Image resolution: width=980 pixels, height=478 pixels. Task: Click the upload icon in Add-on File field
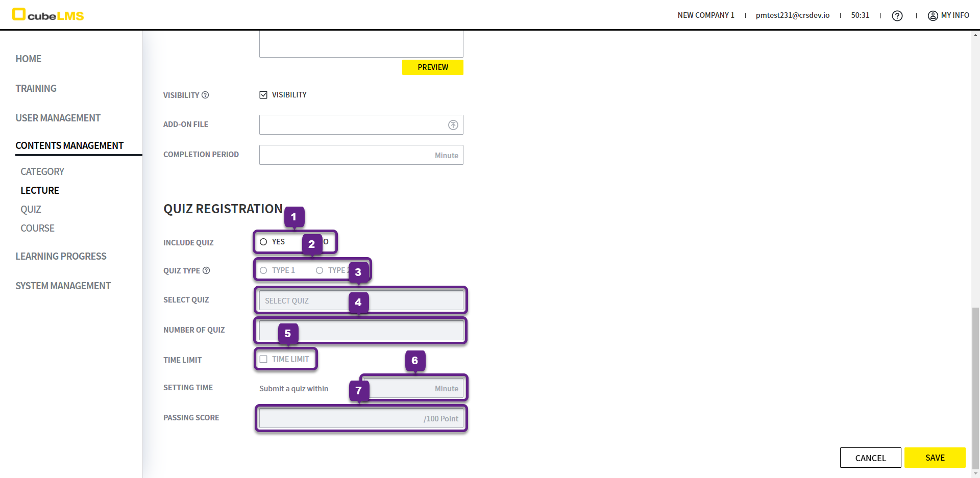453,125
